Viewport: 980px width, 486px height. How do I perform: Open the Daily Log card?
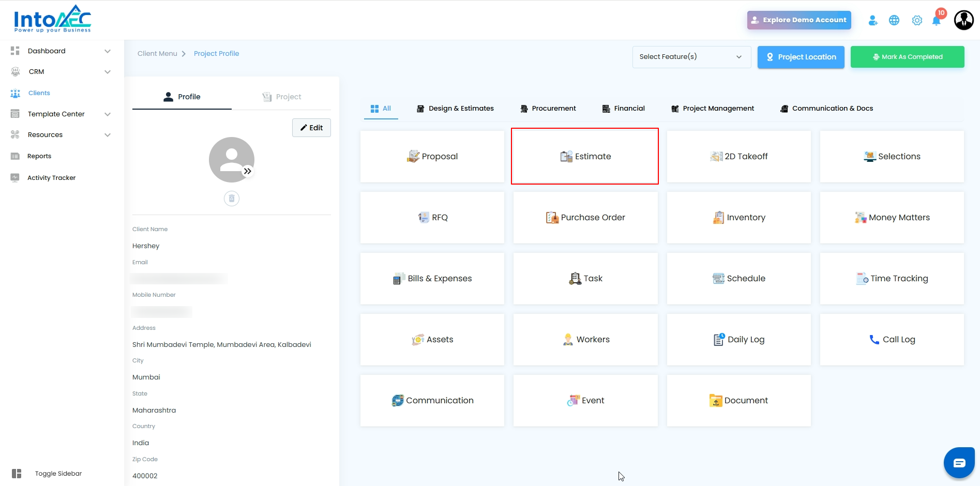point(739,339)
